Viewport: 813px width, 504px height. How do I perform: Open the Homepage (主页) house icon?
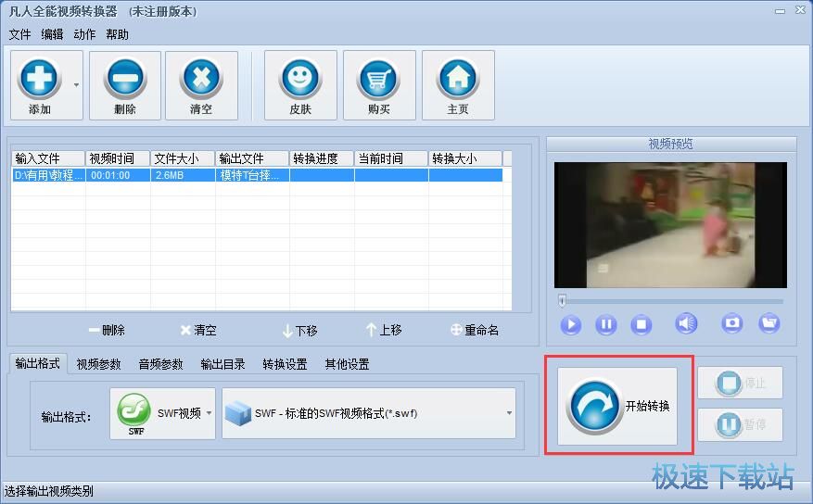(x=458, y=77)
